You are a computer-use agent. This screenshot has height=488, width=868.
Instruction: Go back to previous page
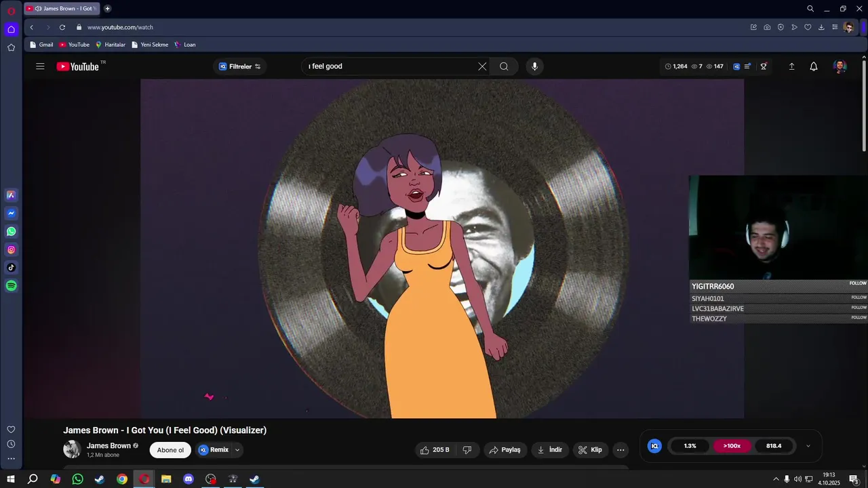click(31, 27)
